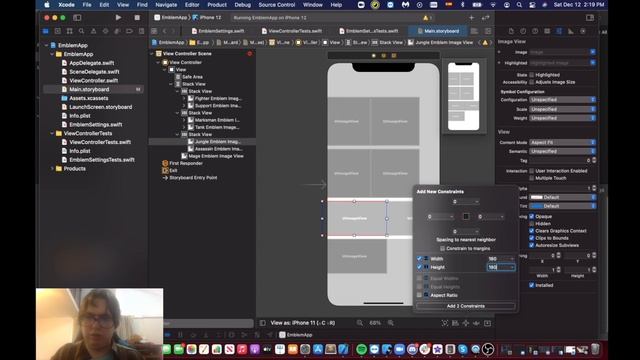This screenshot has width=640, height=360.
Task: Click the Height constraint value field
Action: point(501,267)
